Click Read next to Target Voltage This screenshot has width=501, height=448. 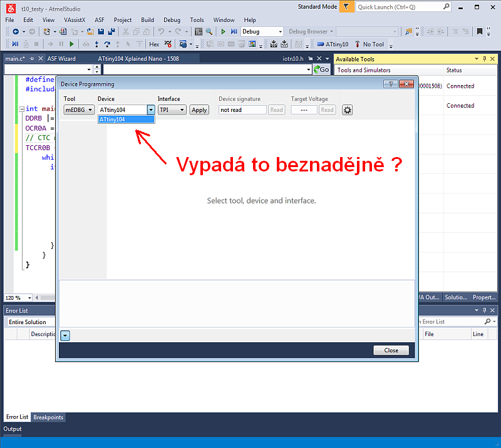coord(327,110)
